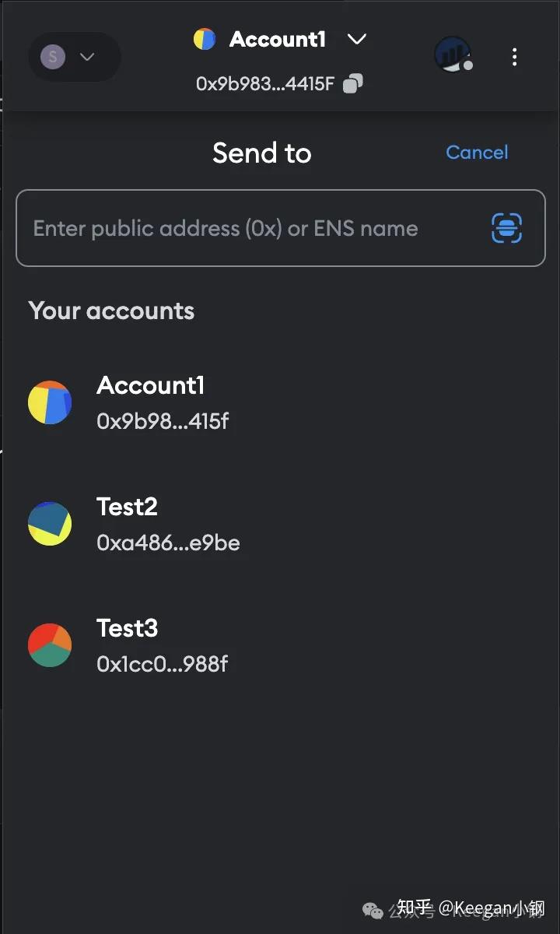Click the Account1 avatar in accounts list
The height and width of the screenshot is (934, 560).
pos(50,402)
